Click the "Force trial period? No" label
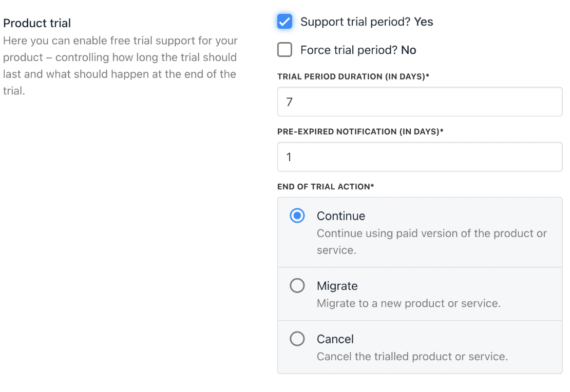Screen dimensions: 570x392 [x=358, y=50]
